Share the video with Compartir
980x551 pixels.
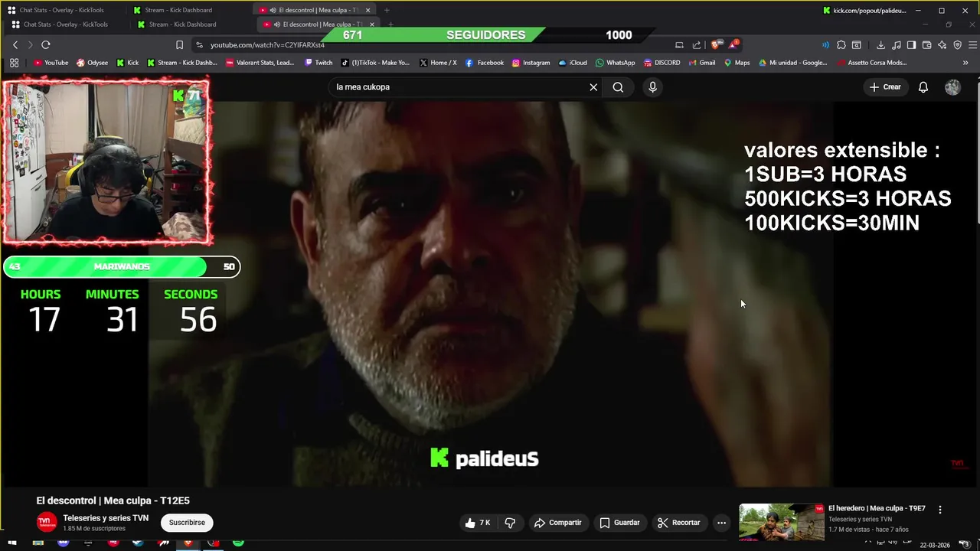[558, 523]
